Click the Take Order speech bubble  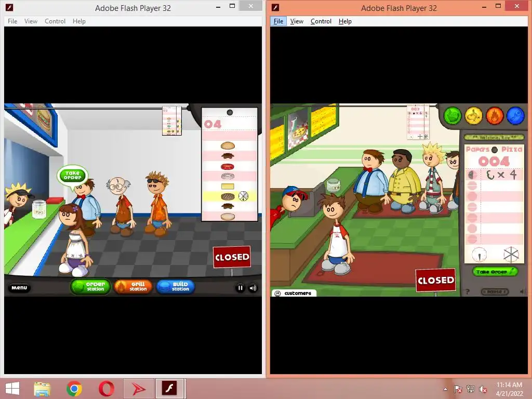tap(72, 176)
